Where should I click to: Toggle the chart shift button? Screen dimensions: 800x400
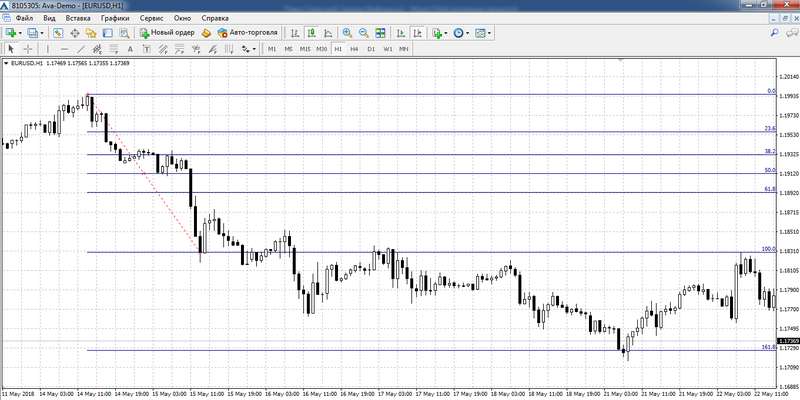pos(416,33)
